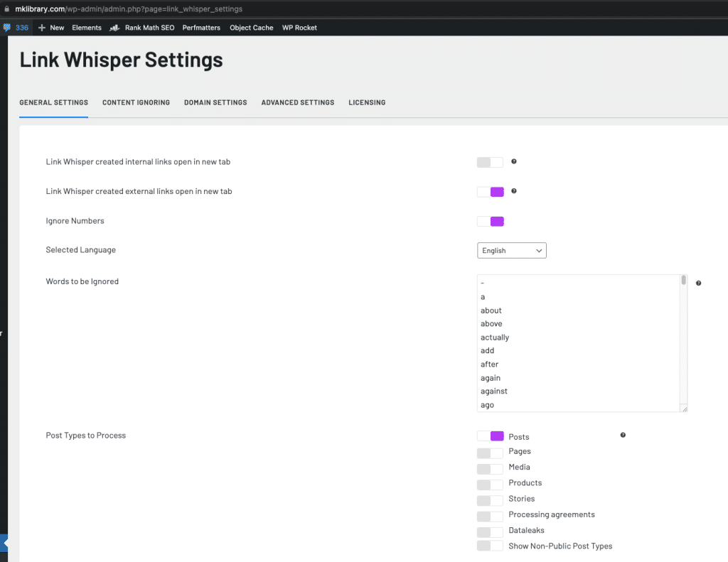The image size is (728, 562).
Task: Enable the Show Non-Public Post Types toggle
Action: click(x=490, y=546)
